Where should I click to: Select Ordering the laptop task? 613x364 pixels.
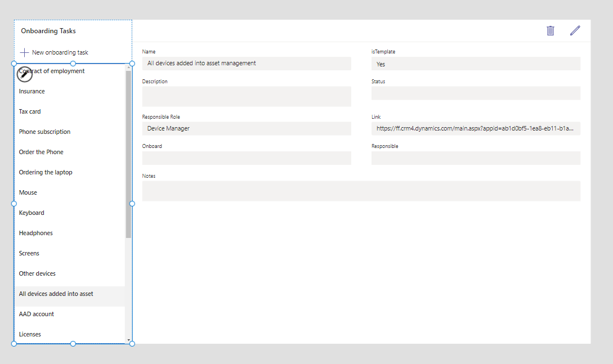(x=46, y=172)
